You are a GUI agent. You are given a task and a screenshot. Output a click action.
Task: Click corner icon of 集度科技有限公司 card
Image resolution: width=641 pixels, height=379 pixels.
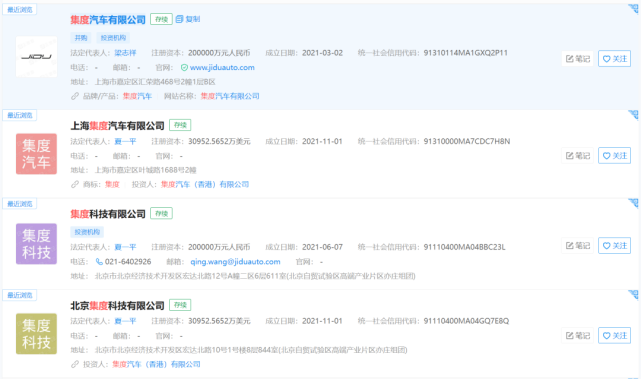[633, 203]
